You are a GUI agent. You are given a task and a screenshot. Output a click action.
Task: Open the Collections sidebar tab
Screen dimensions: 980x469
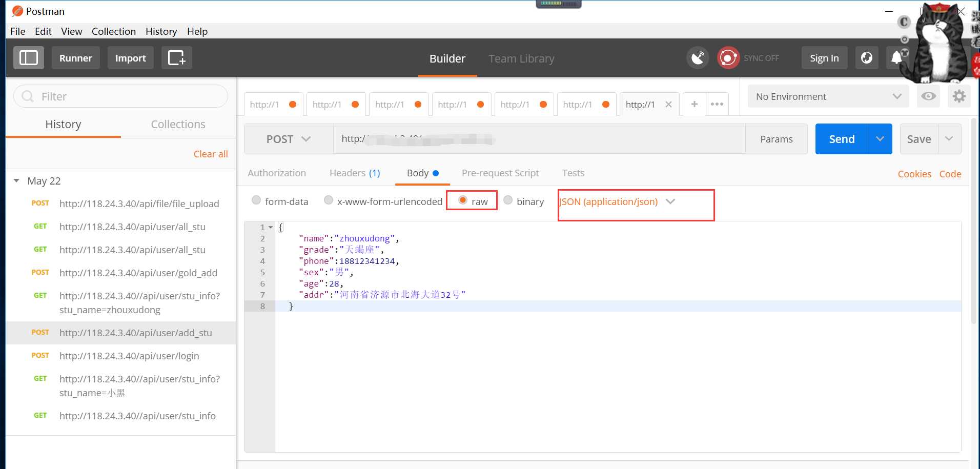pyautogui.click(x=178, y=124)
